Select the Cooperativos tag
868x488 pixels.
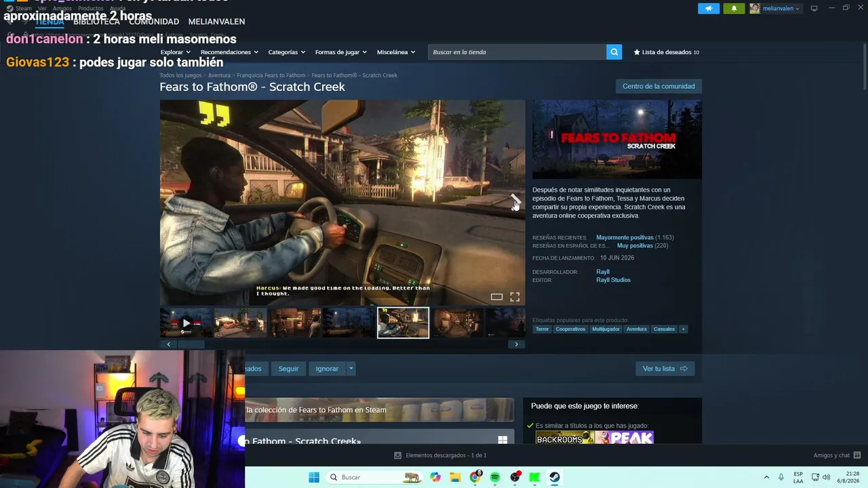point(570,329)
